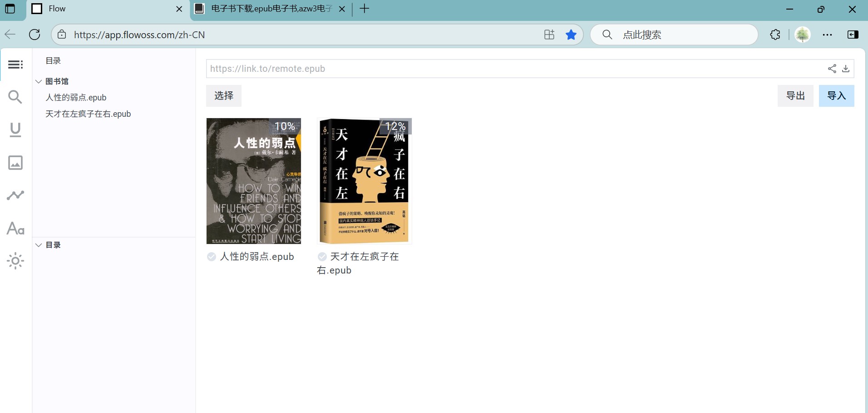Click the 12% progress badge
The height and width of the screenshot is (413, 868).
pos(395,126)
